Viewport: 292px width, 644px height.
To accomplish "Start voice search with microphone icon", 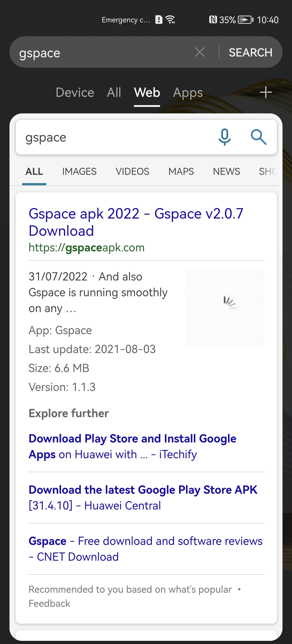I will coord(225,137).
